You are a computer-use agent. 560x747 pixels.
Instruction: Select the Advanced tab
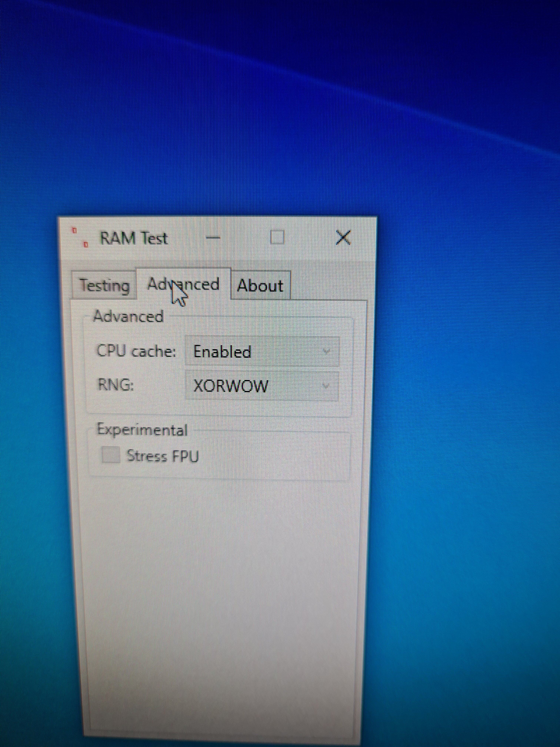pos(184,284)
